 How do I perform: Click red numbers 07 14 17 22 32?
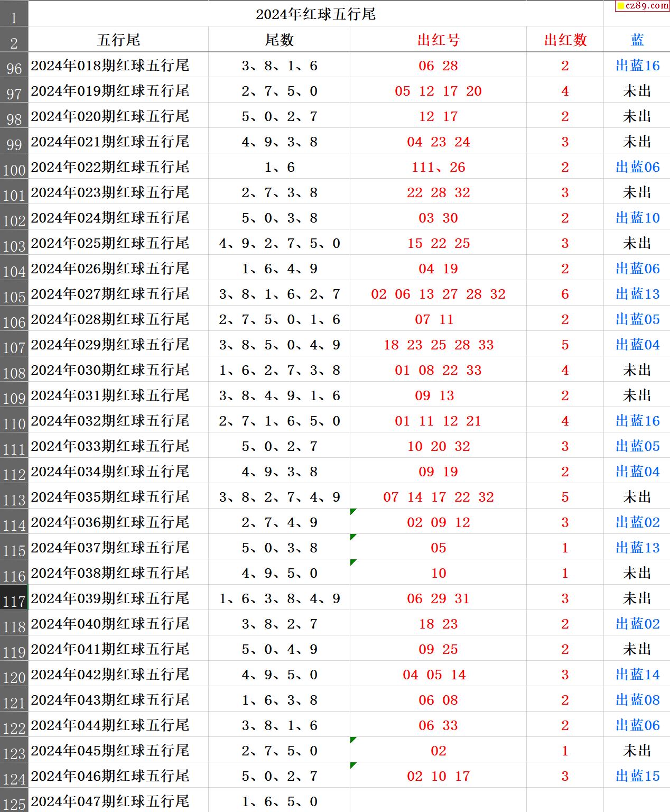pos(438,497)
